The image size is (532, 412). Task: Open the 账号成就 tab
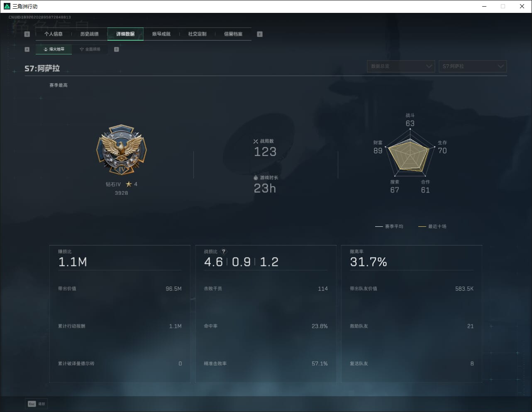pyautogui.click(x=161, y=34)
